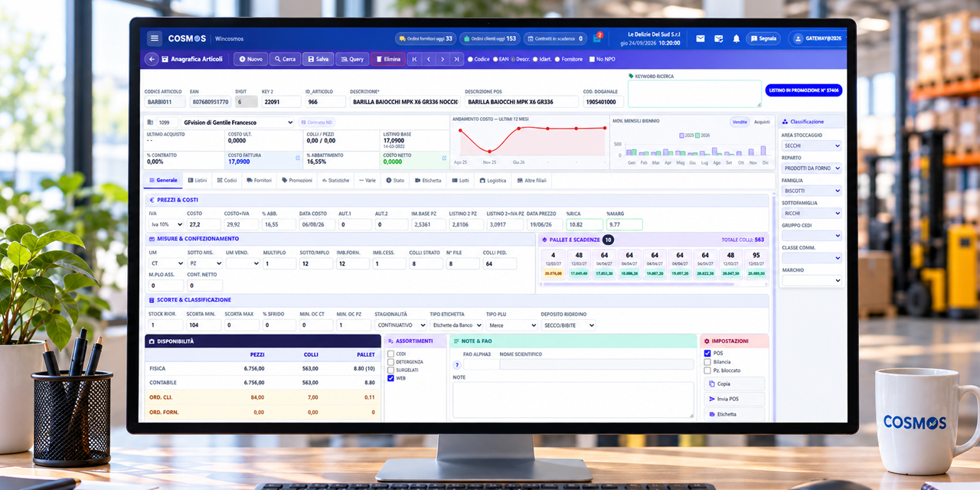Click the Elimina delete button
The image size is (980, 490).
click(x=388, y=59)
